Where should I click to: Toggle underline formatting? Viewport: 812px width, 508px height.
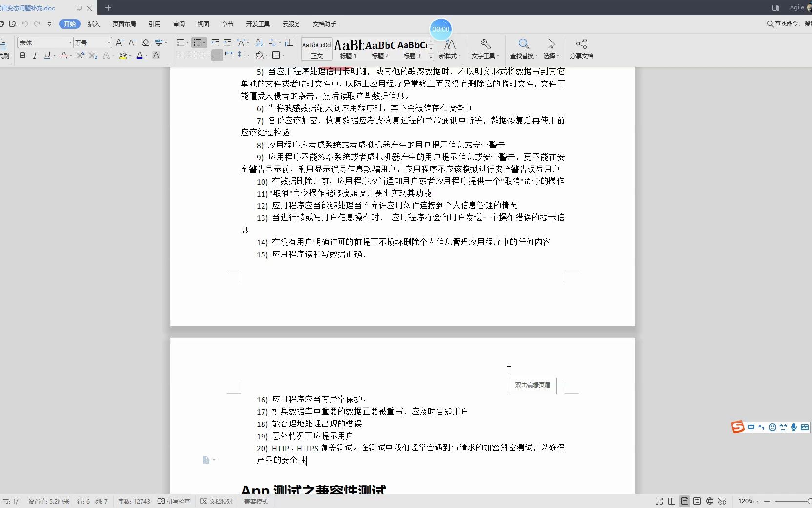point(47,56)
